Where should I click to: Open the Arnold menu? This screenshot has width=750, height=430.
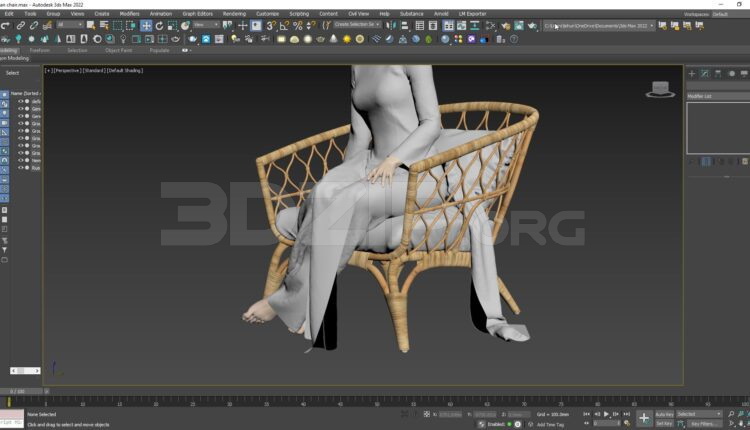pyautogui.click(x=441, y=14)
